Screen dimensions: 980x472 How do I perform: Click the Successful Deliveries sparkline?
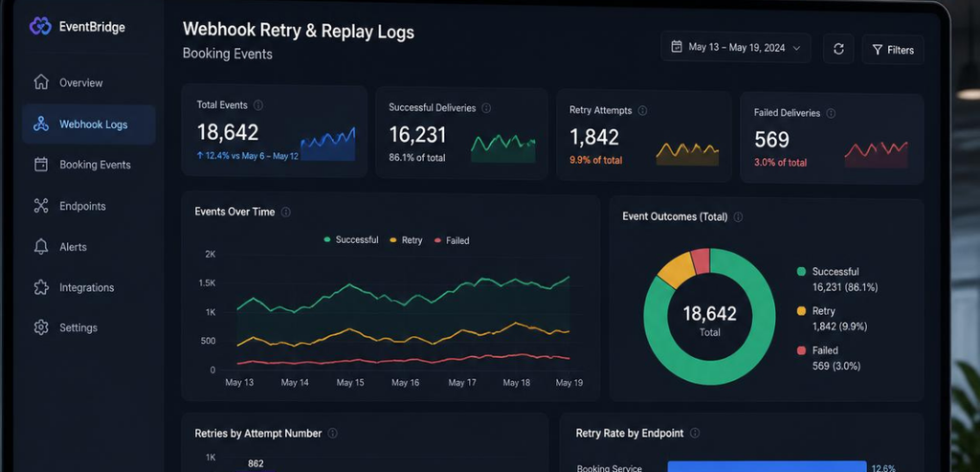point(503,148)
